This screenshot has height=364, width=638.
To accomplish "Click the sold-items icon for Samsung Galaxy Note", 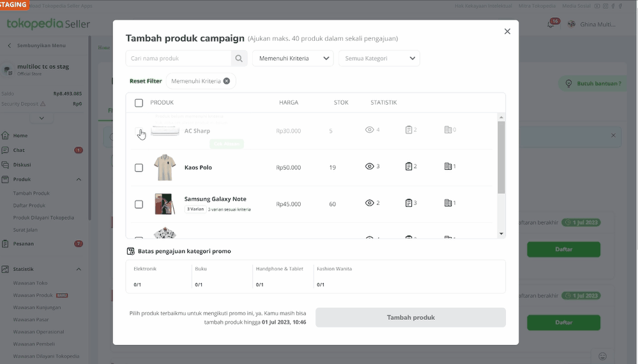I will click(x=448, y=203).
